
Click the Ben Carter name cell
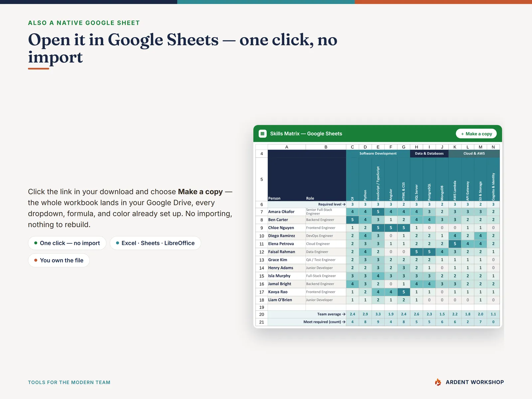coord(287,220)
